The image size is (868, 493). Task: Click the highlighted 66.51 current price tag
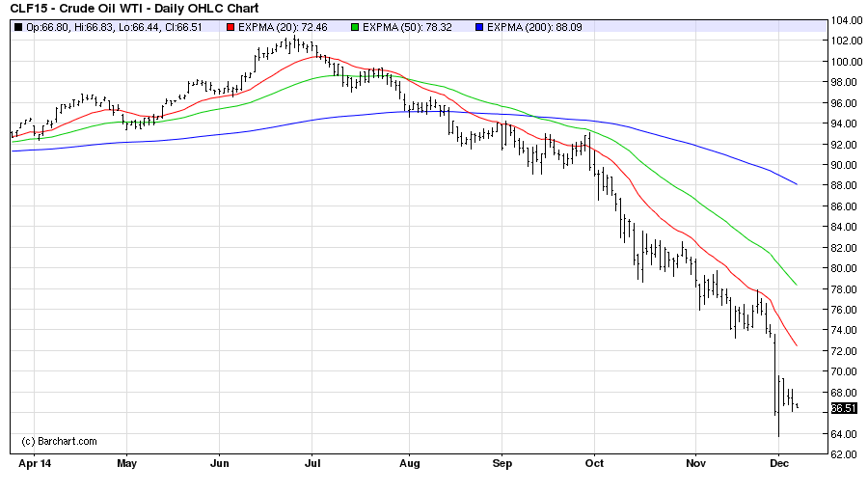tap(844, 409)
